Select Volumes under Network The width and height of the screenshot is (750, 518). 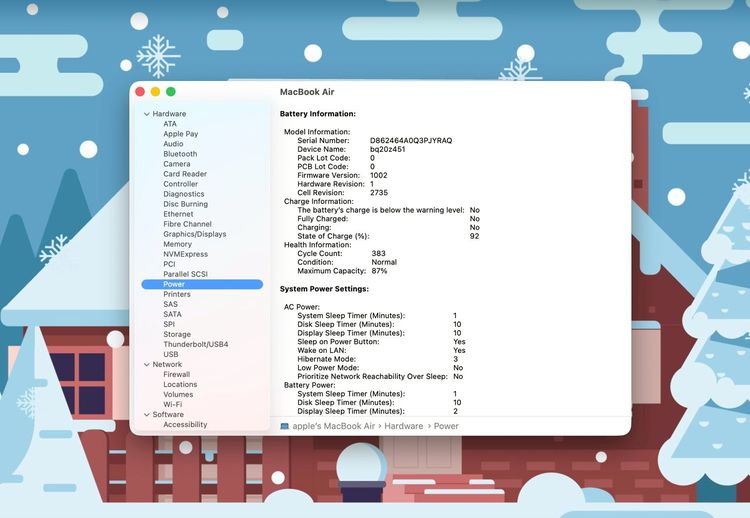(x=178, y=395)
